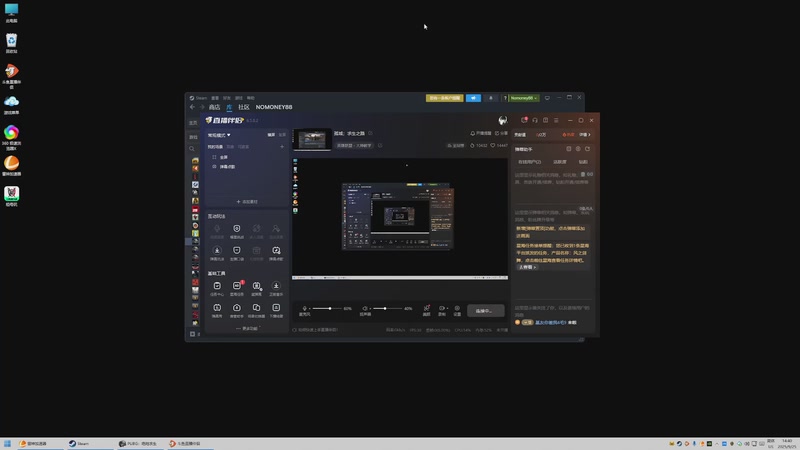Switch to the 贵宾 tab
The width and height of the screenshot is (800, 450).
[x=583, y=162]
